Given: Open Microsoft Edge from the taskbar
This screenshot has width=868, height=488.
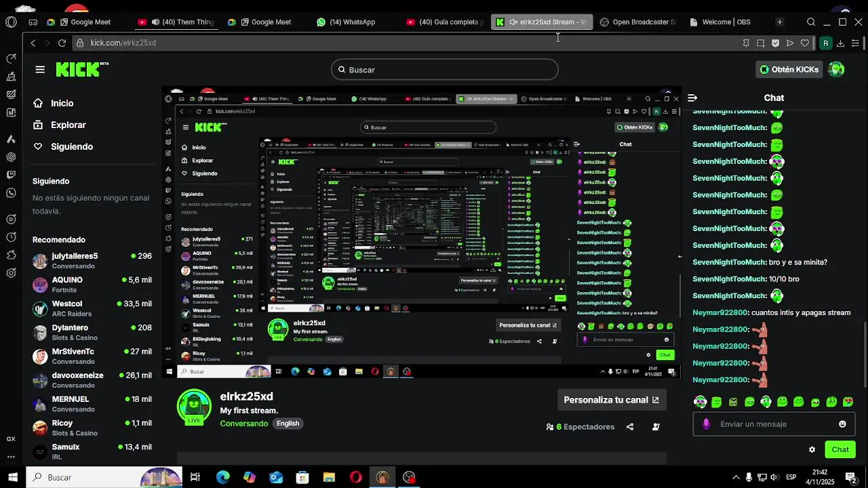Looking at the screenshot, I should 222,477.
